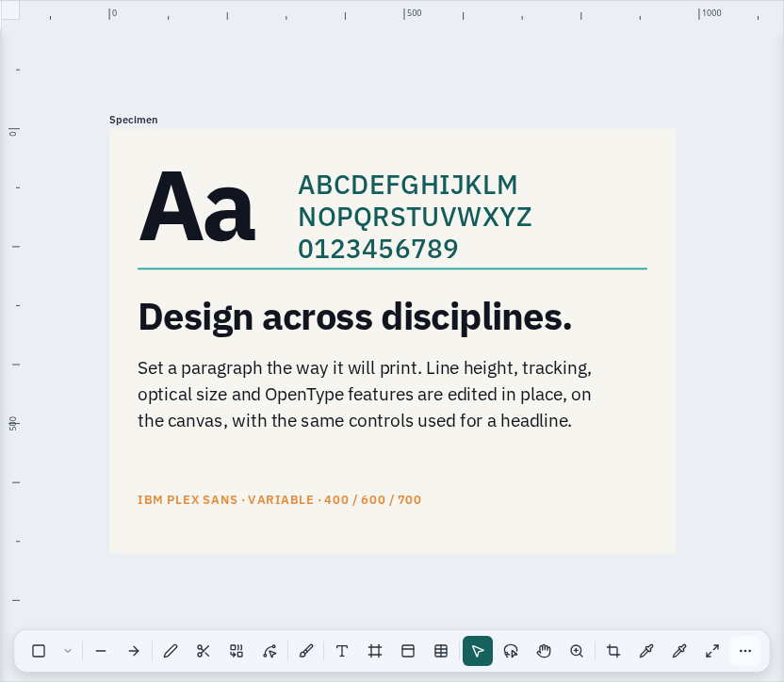Select the scissors cut tool
Image resolution: width=784 pixels, height=682 pixels.
point(204,651)
